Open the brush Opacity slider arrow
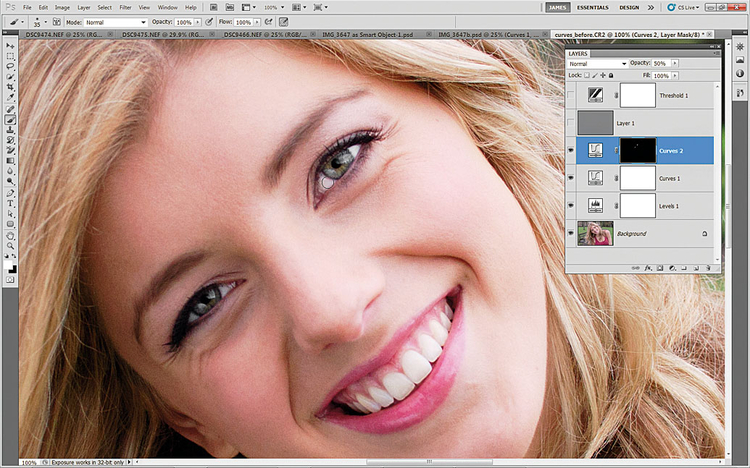The image size is (750, 468). (x=197, y=22)
